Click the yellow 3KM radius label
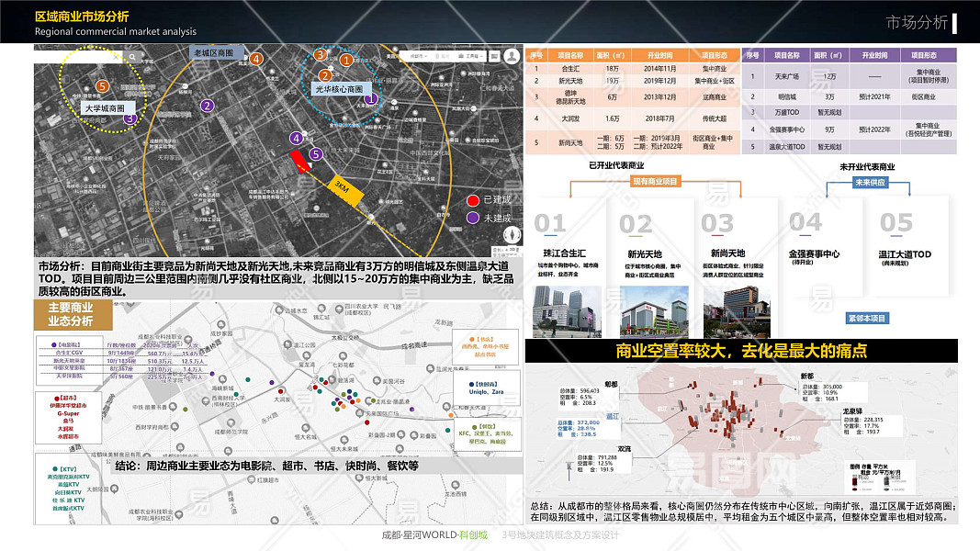 (346, 188)
